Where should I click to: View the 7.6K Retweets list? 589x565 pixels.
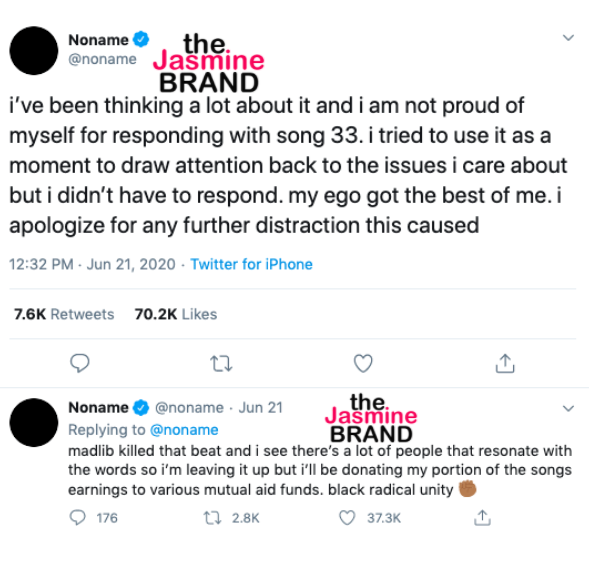click(x=64, y=314)
